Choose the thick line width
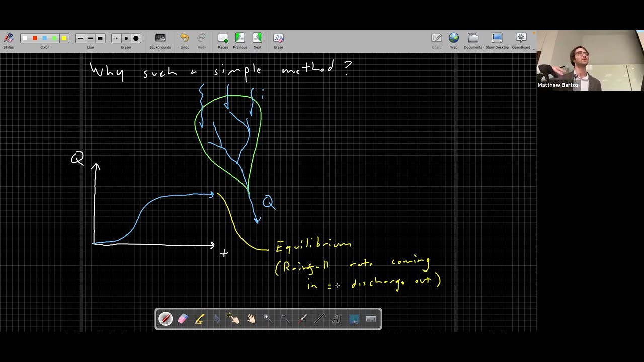Image resolution: width=644 pixels, height=362 pixels. point(100,38)
